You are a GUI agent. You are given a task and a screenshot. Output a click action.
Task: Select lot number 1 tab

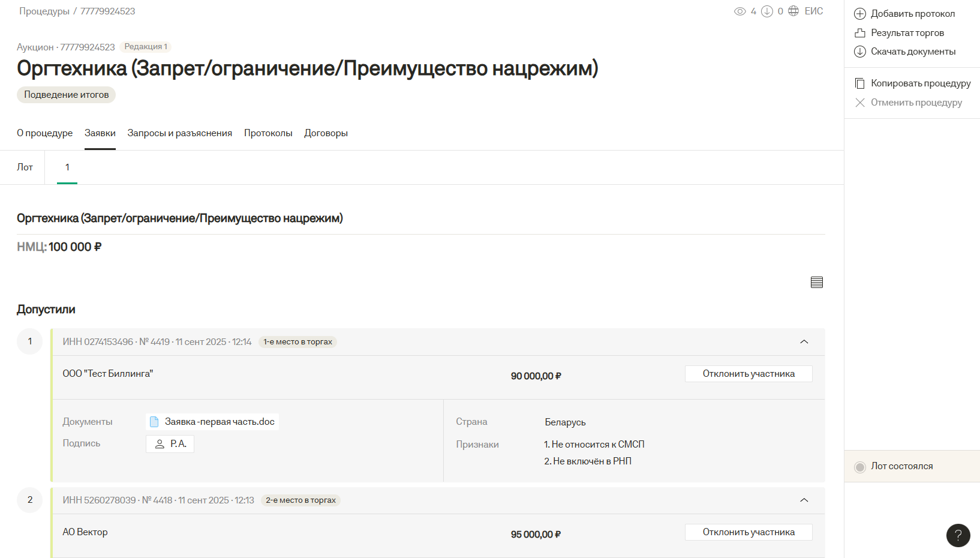coord(67,167)
